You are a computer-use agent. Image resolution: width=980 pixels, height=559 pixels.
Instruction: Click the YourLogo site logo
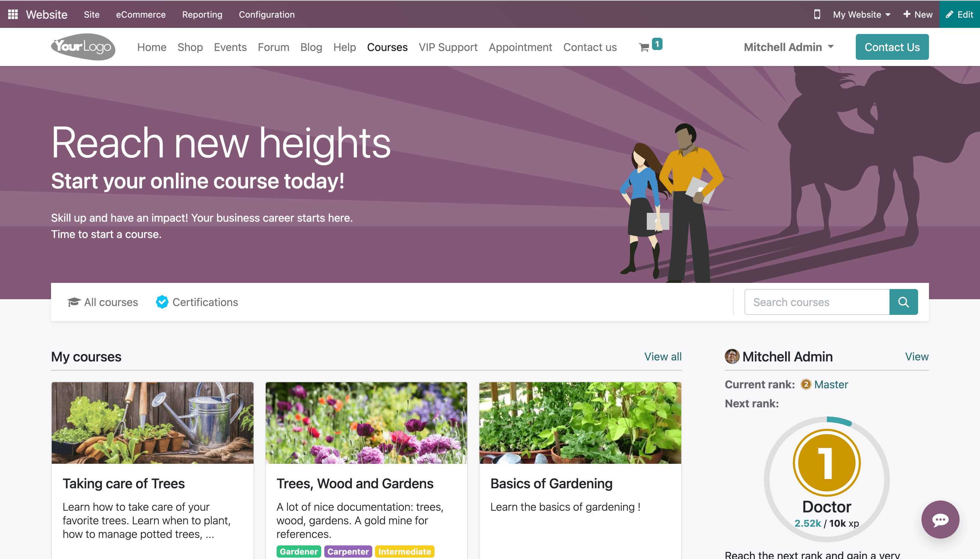click(83, 47)
